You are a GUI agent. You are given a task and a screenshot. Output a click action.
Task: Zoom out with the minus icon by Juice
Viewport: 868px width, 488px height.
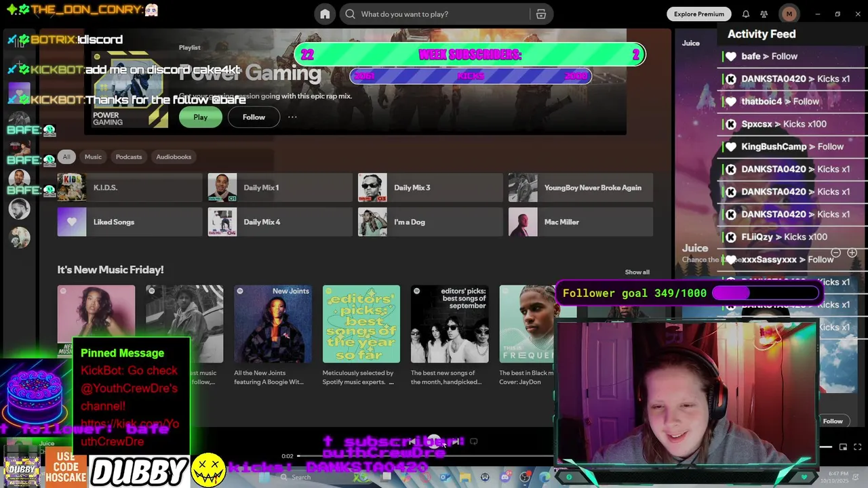tap(835, 253)
